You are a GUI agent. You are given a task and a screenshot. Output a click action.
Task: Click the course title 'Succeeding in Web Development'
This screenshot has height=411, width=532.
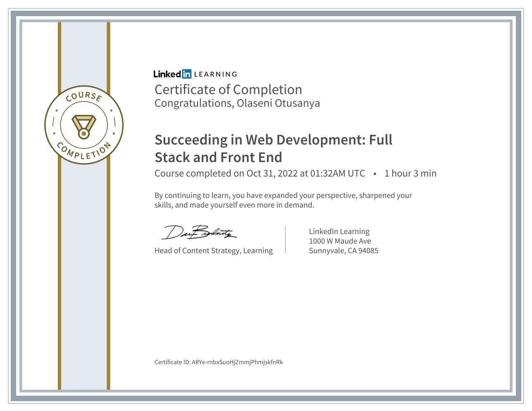click(x=273, y=140)
